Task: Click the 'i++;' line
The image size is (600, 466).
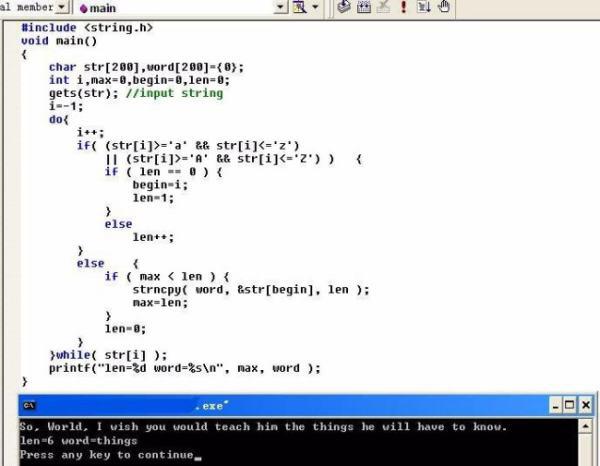Action: [x=90, y=132]
